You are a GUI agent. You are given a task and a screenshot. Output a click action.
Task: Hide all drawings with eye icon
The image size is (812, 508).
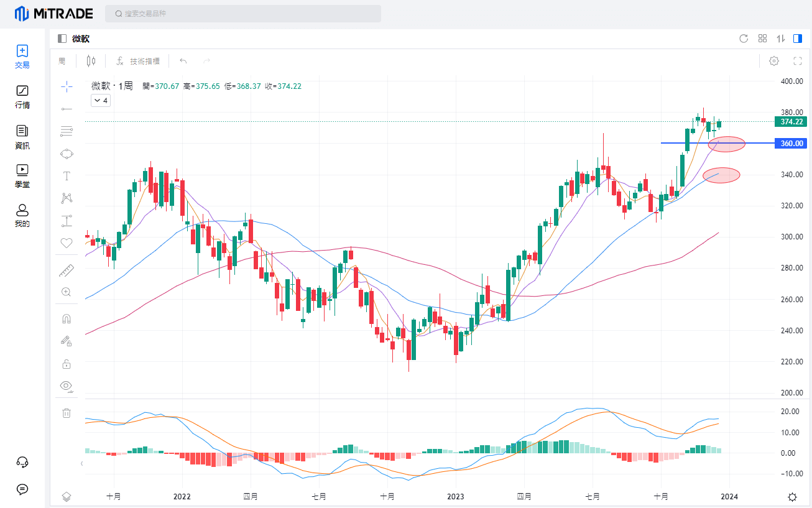pos(67,386)
